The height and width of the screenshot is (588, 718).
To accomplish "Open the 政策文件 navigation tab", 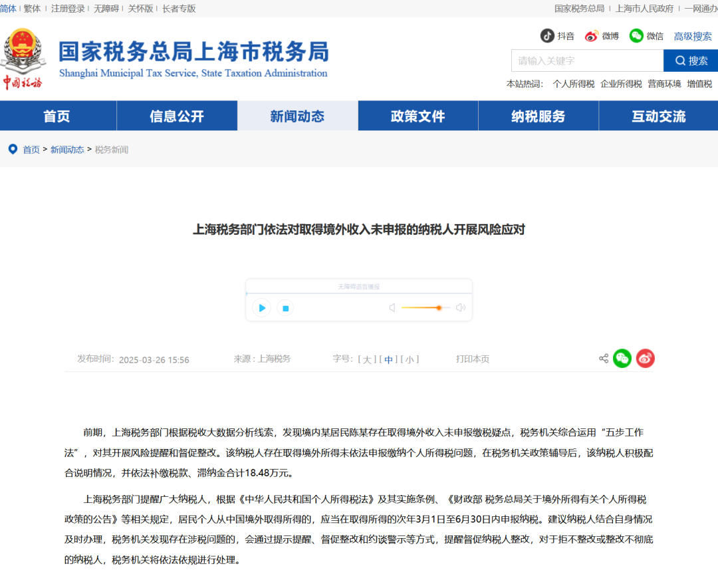I will tap(418, 116).
